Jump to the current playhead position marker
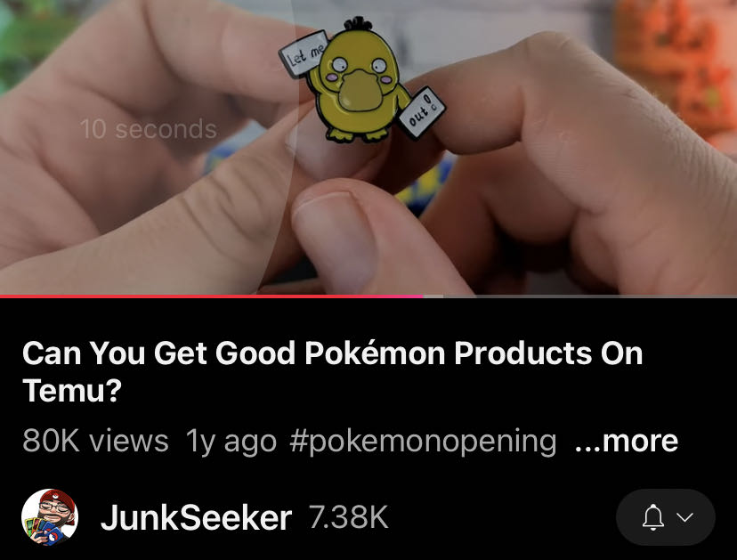 [423, 296]
